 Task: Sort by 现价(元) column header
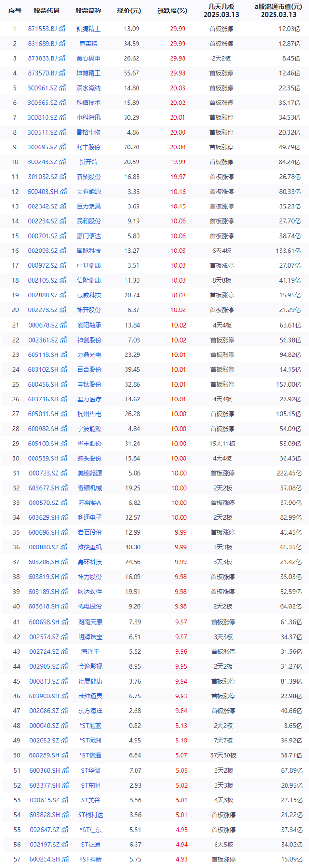click(x=129, y=11)
